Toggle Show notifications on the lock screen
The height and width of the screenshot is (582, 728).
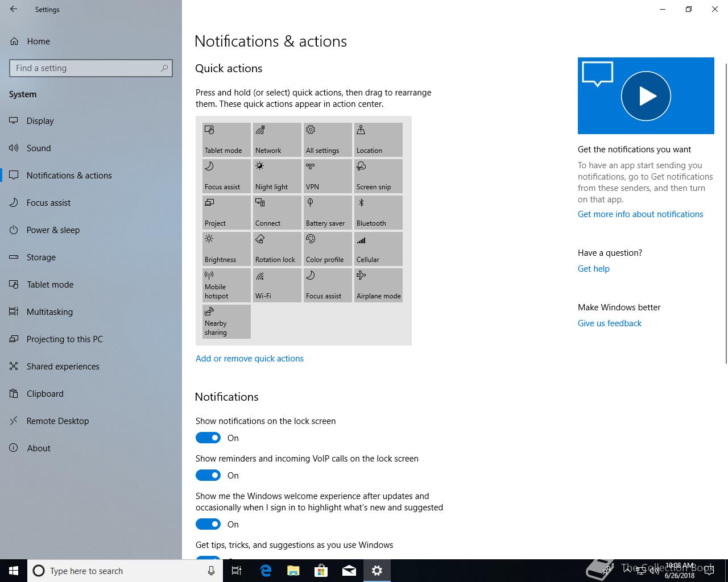pyautogui.click(x=208, y=438)
